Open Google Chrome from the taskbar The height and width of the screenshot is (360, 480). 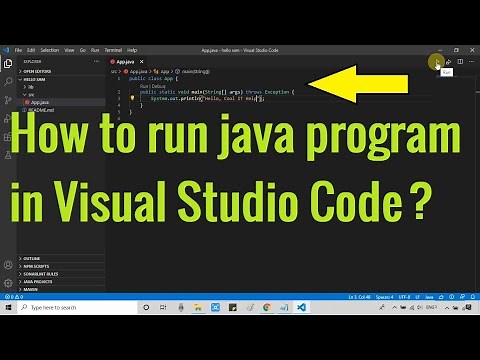pos(267,307)
